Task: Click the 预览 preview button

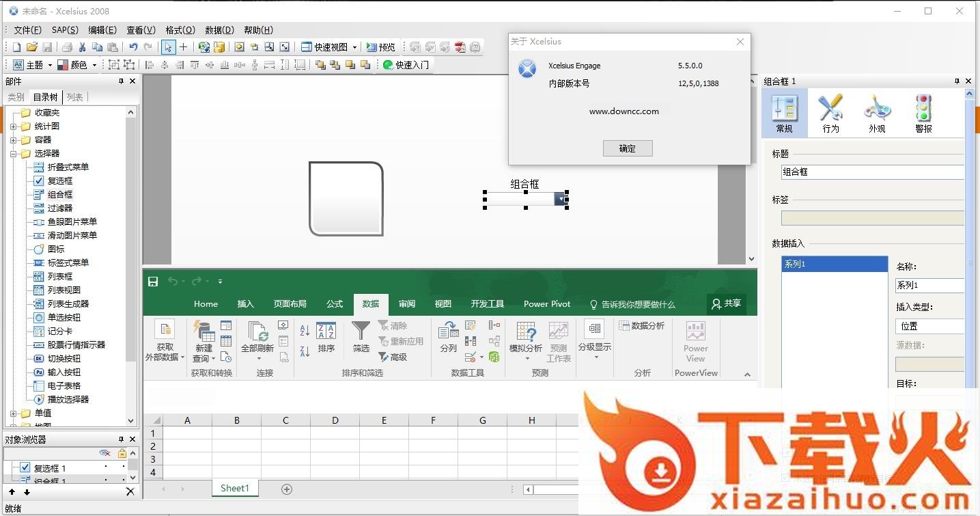Action: [x=381, y=47]
